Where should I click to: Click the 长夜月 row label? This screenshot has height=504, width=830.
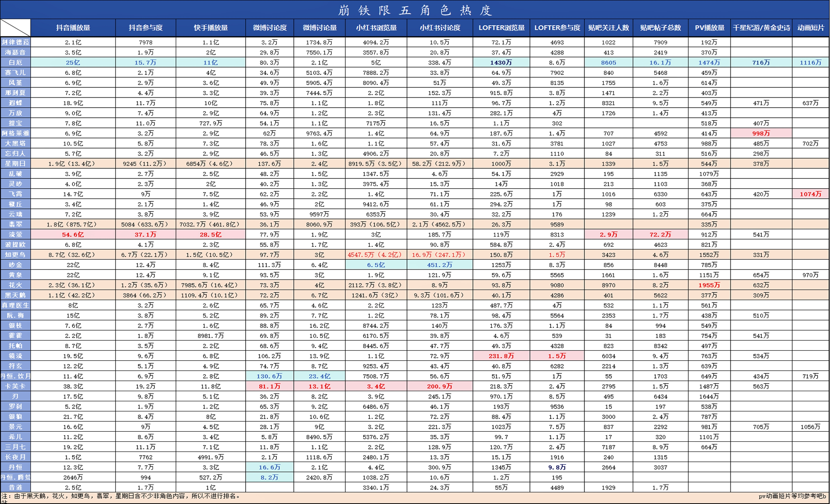point(15,457)
